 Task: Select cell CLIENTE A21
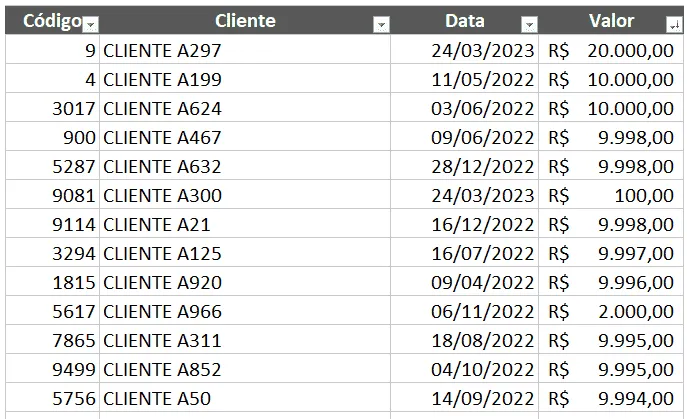point(245,224)
